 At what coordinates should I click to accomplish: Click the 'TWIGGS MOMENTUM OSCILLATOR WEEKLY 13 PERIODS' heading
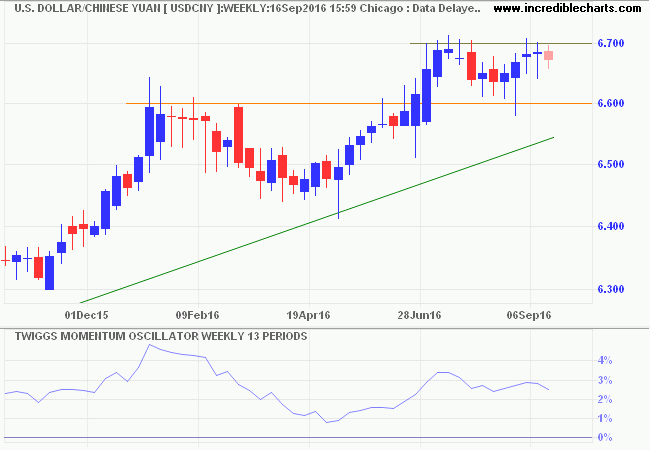(x=161, y=336)
